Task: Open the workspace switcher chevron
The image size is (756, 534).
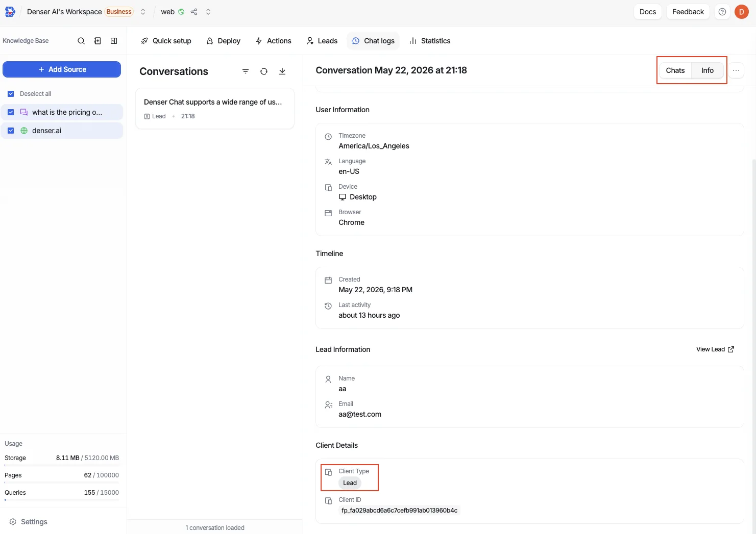Action: [143, 12]
